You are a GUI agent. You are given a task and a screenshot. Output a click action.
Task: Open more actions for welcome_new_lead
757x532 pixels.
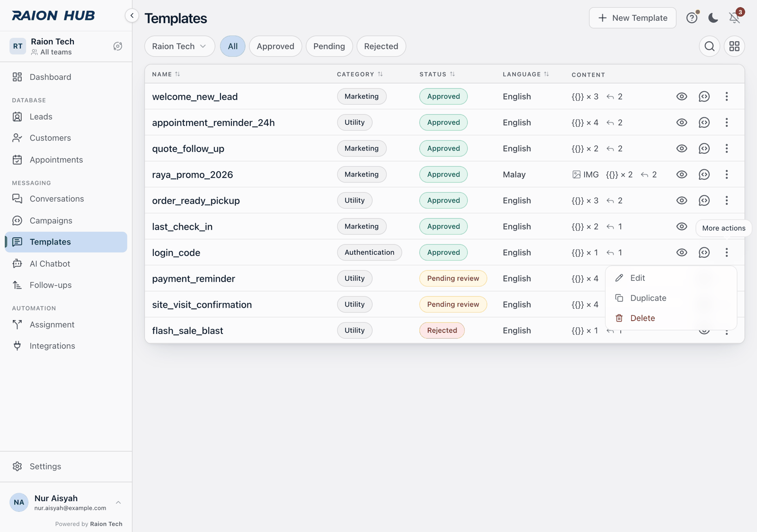[727, 96]
